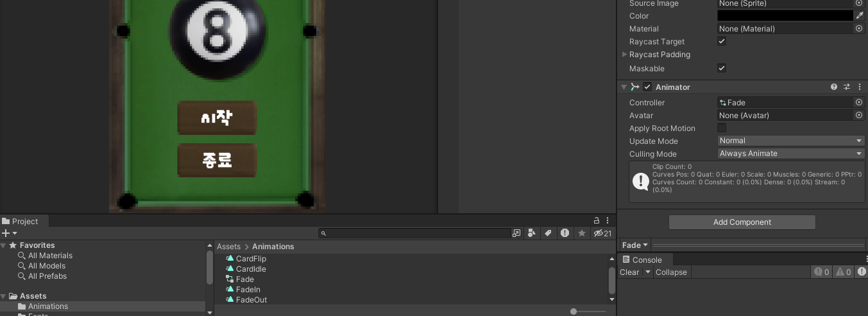Click the Add Component button

click(x=742, y=222)
